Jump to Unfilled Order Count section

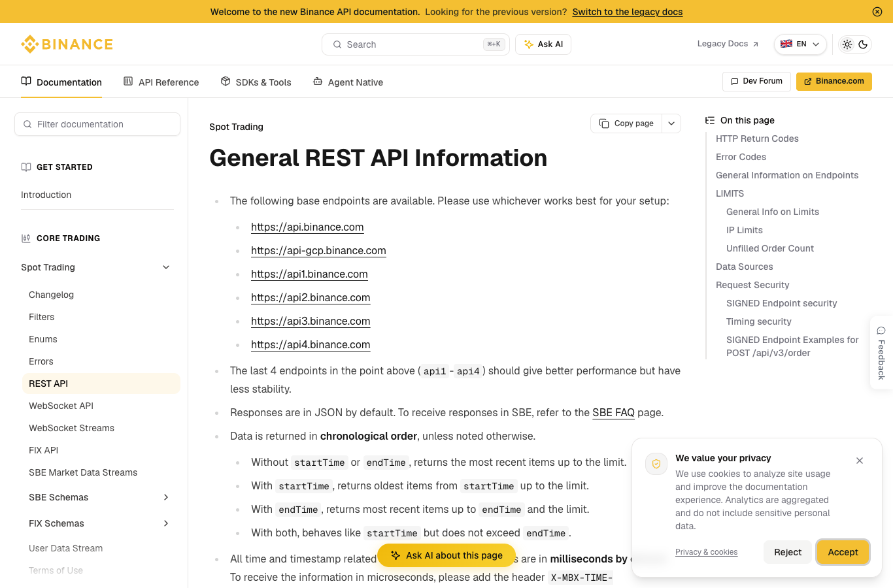[x=770, y=248]
